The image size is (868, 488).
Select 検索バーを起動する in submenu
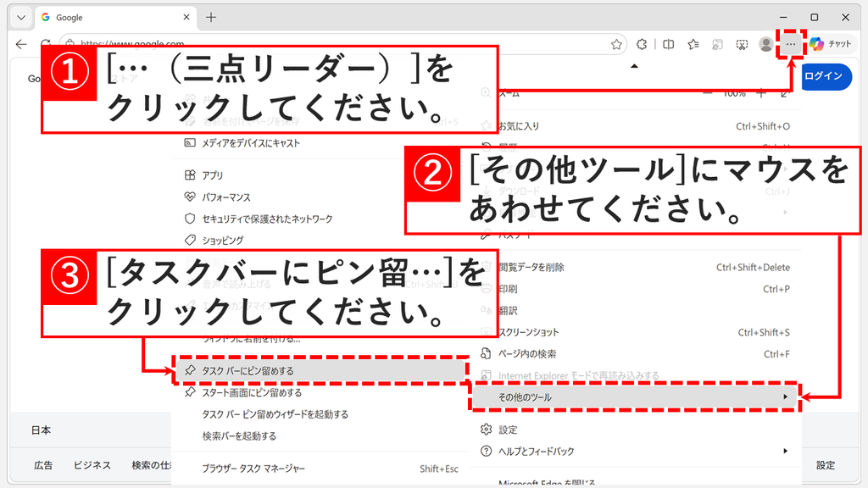pos(321,436)
